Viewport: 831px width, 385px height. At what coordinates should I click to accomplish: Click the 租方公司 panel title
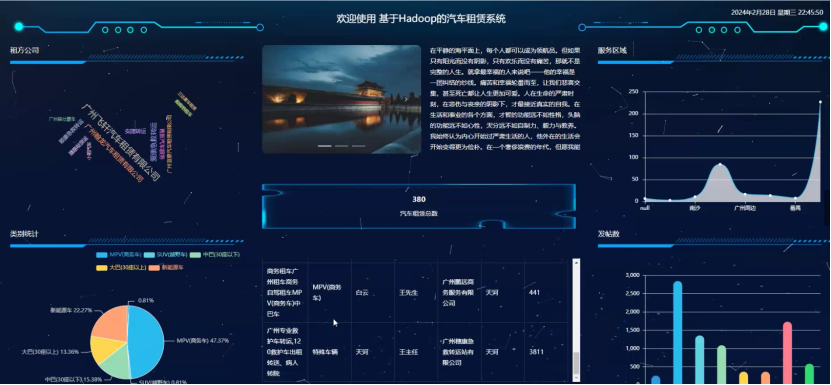pos(24,50)
